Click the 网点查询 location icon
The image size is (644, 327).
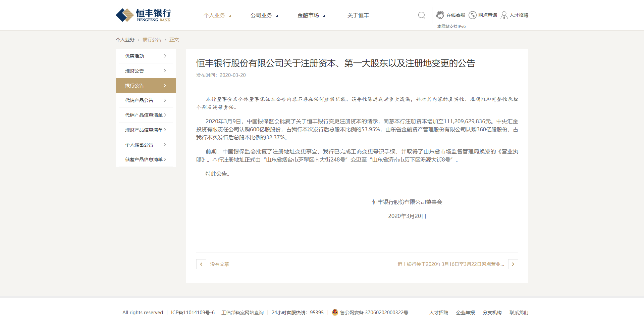click(472, 15)
